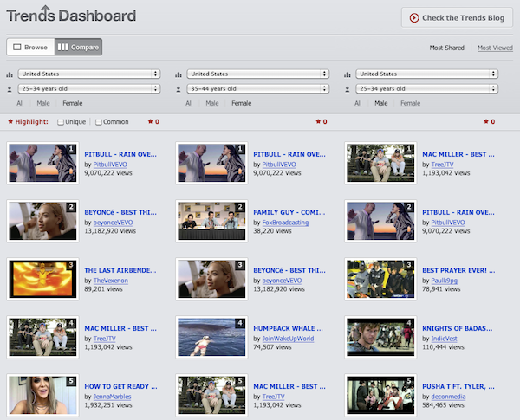Open first column United States dropdown
Viewport: 520px width, 420px height.
pyautogui.click(x=89, y=74)
